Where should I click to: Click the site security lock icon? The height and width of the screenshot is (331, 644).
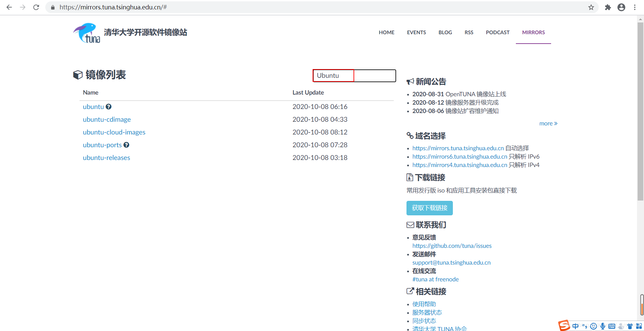pos(53,7)
